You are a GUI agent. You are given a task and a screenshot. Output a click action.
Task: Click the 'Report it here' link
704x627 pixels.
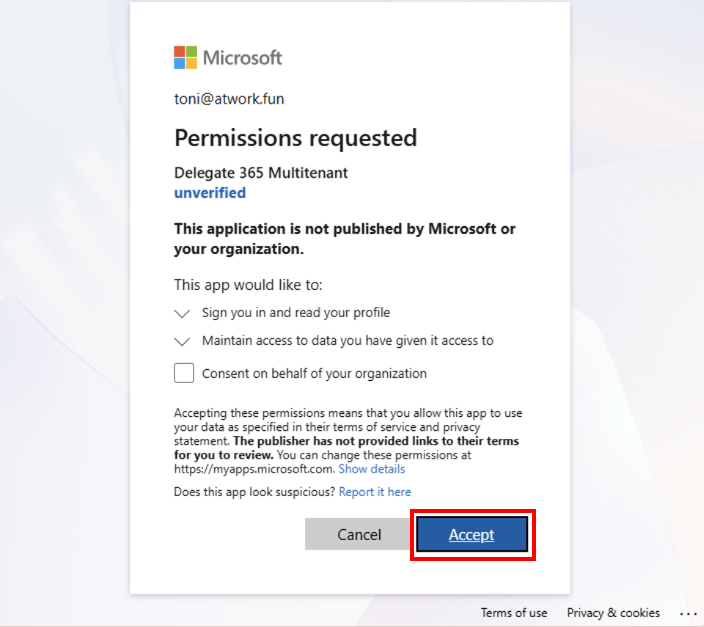pos(375,492)
